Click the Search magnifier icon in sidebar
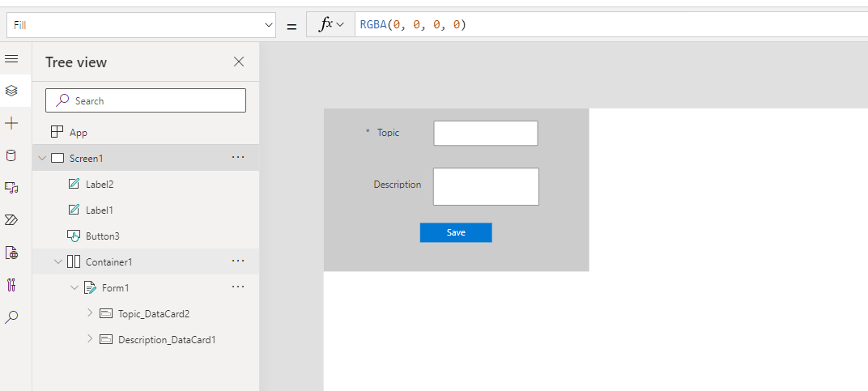Screen dimensions: 868x391 pos(11,317)
